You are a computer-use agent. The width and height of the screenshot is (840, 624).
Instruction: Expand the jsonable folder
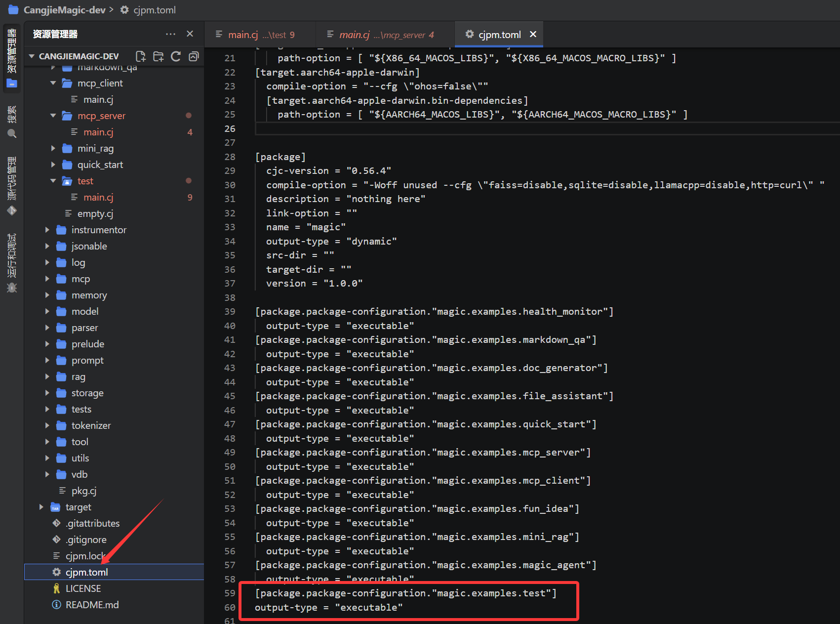click(47, 246)
